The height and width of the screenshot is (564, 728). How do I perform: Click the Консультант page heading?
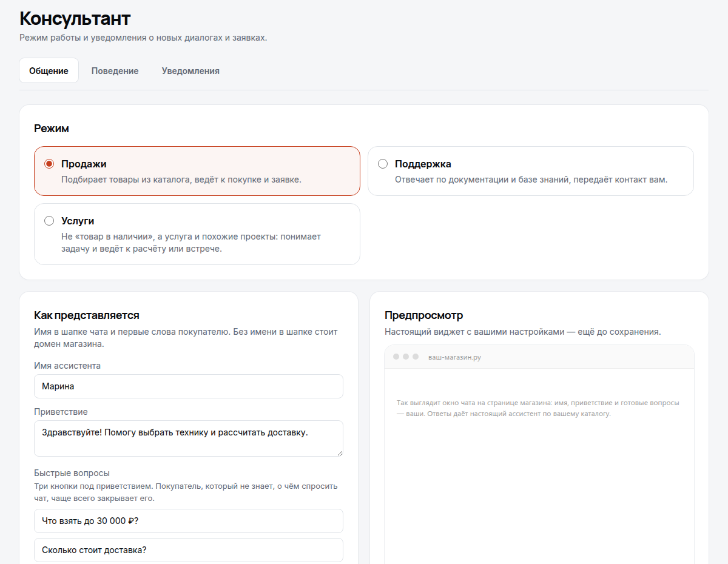(x=75, y=18)
